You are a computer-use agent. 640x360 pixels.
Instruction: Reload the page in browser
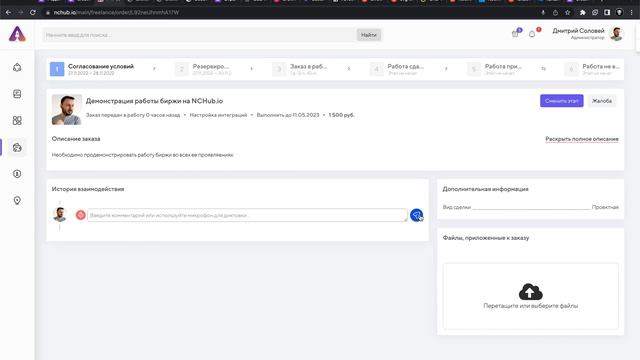[x=33, y=13]
